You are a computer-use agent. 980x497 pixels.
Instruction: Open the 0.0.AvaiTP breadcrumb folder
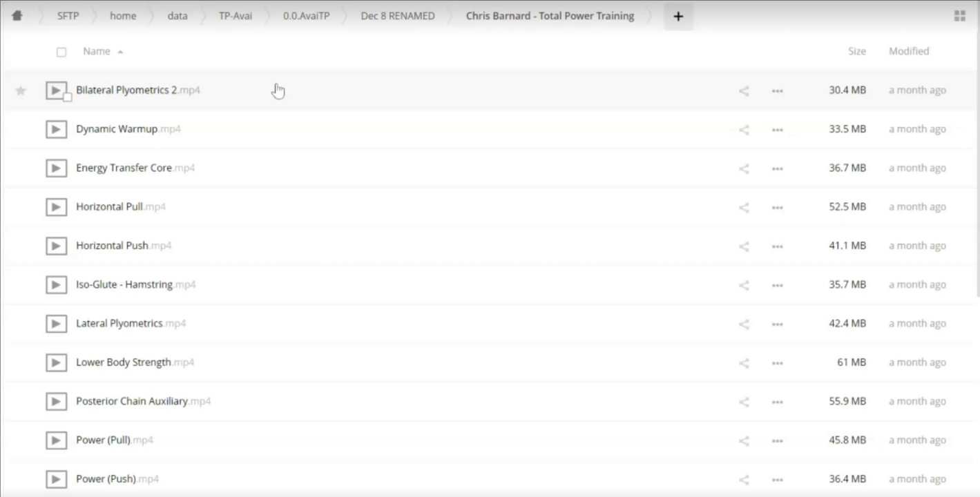point(307,16)
